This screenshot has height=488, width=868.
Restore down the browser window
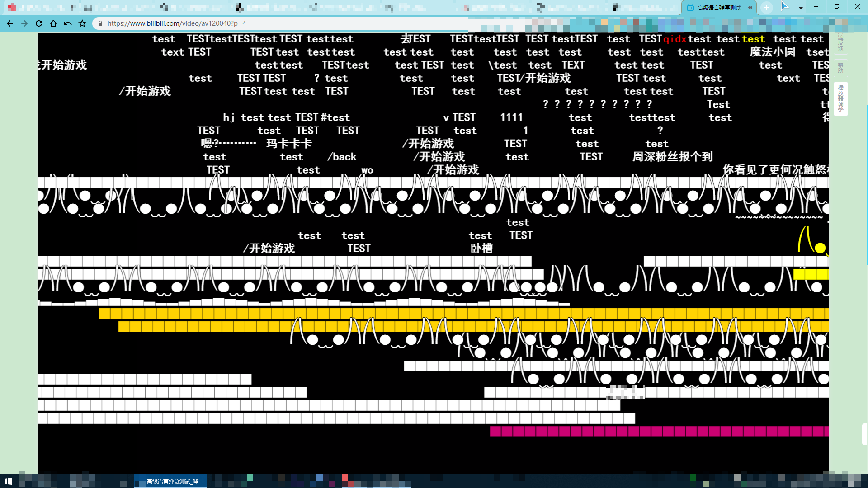click(837, 7)
